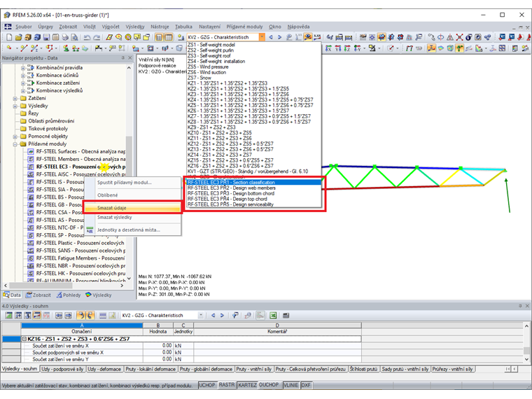This screenshot has height=399, width=532.
Task: Select RF-STEEL EC3 PŘ3 - Design bottom chord
Action: click(254, 193)
